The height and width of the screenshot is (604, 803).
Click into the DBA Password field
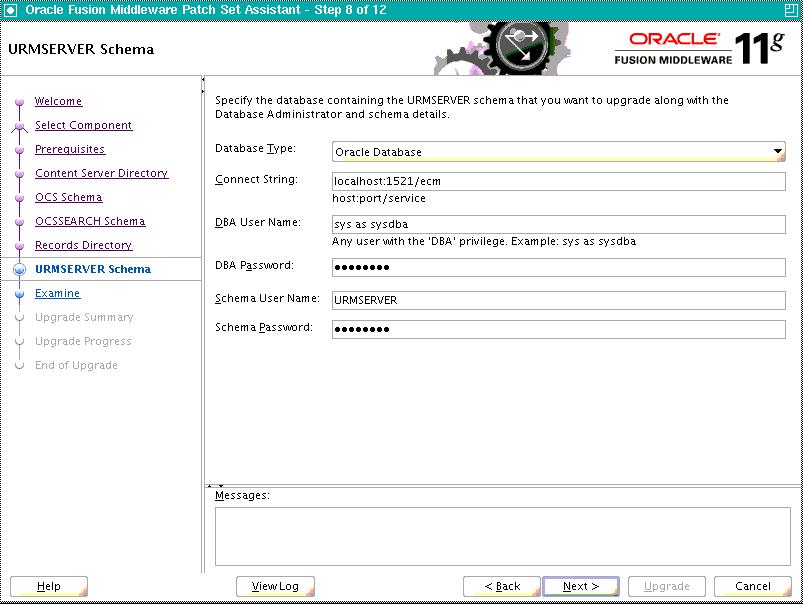coord(558,267)
